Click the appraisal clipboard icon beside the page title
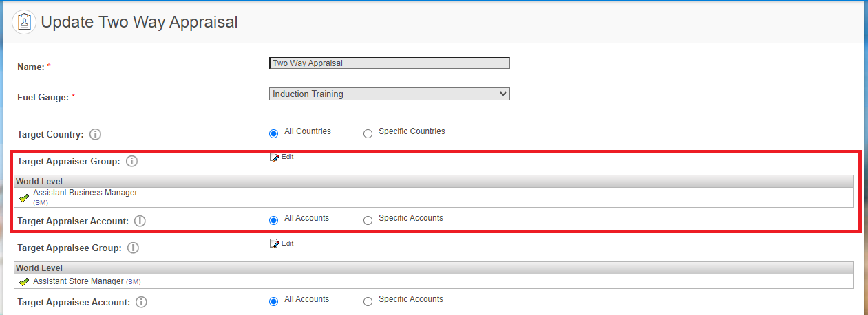 (x=25, y=22)
